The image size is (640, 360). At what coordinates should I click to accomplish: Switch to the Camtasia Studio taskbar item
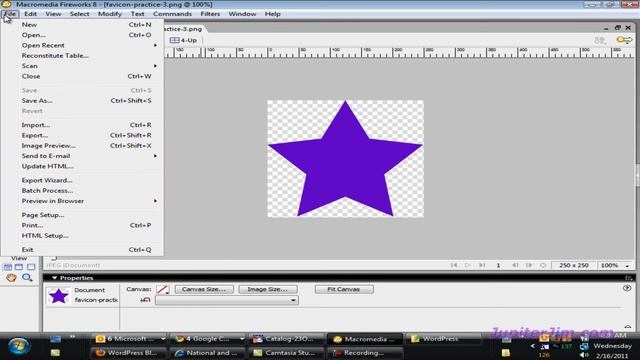pos(285,353)
